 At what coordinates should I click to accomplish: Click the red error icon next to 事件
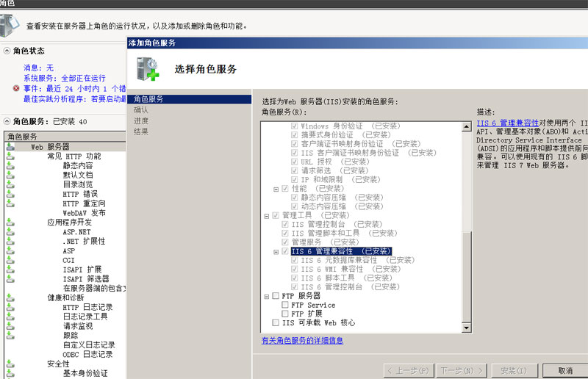pos(16,88)
